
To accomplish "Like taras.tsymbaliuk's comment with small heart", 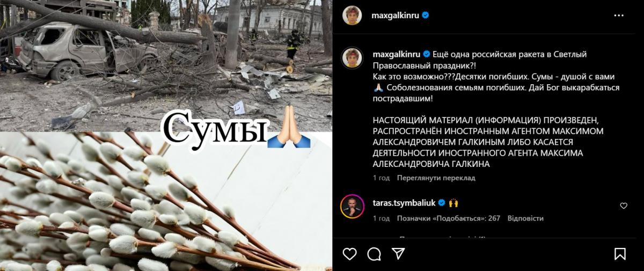I will click(624, 206).
